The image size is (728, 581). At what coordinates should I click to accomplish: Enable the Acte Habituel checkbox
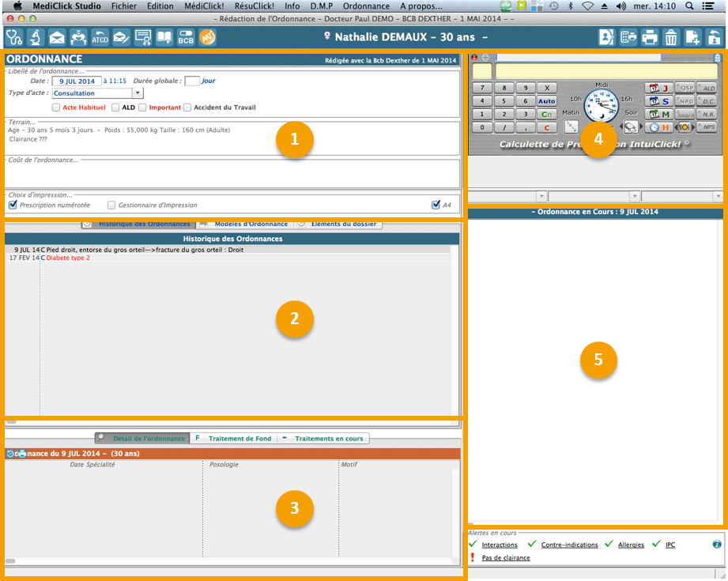tap(56, 108)
